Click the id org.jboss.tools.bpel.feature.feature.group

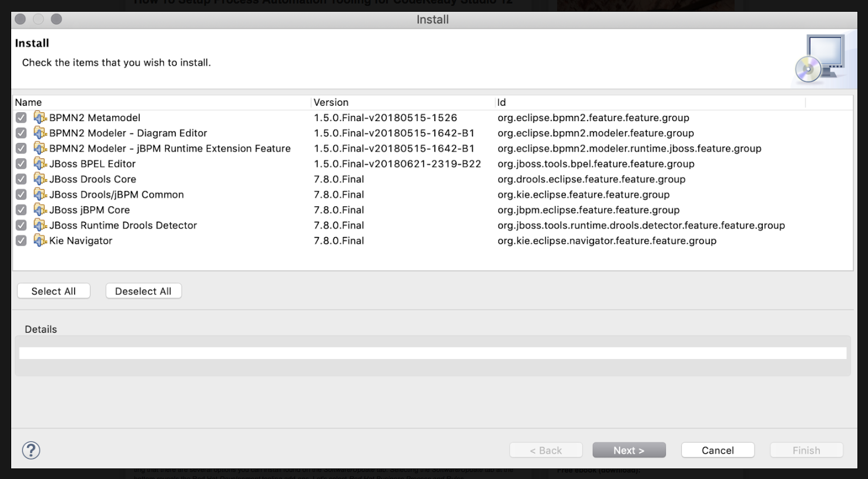[x=596, y=163]
